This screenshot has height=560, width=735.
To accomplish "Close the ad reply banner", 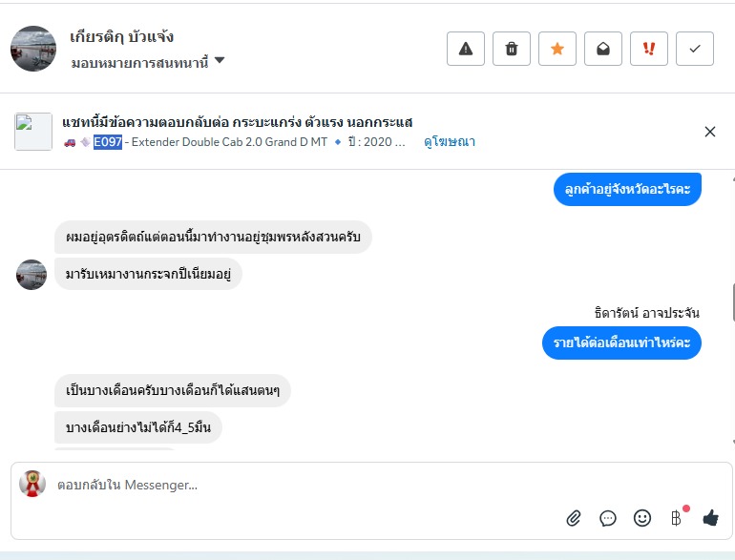I will 709,132.
